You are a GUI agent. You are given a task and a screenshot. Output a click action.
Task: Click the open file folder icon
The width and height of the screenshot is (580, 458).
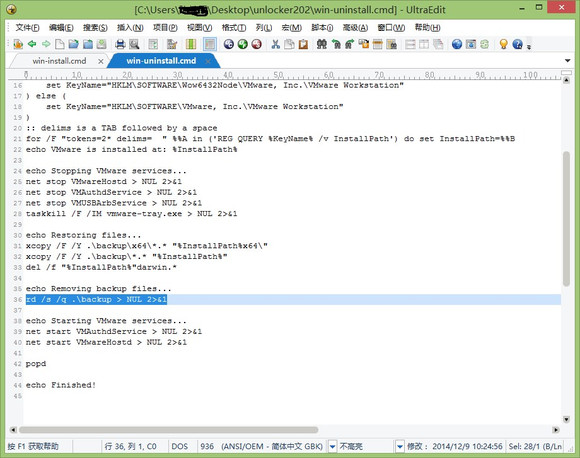74,44
